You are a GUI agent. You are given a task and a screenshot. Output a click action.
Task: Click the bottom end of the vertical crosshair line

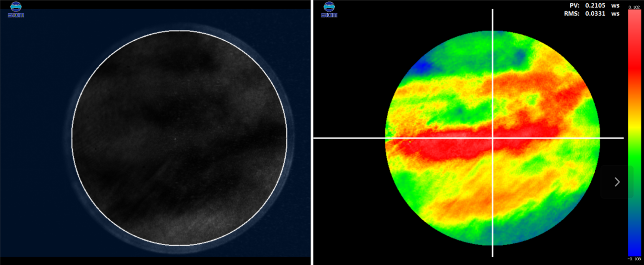pyautogui.click(x=492, y=255)
